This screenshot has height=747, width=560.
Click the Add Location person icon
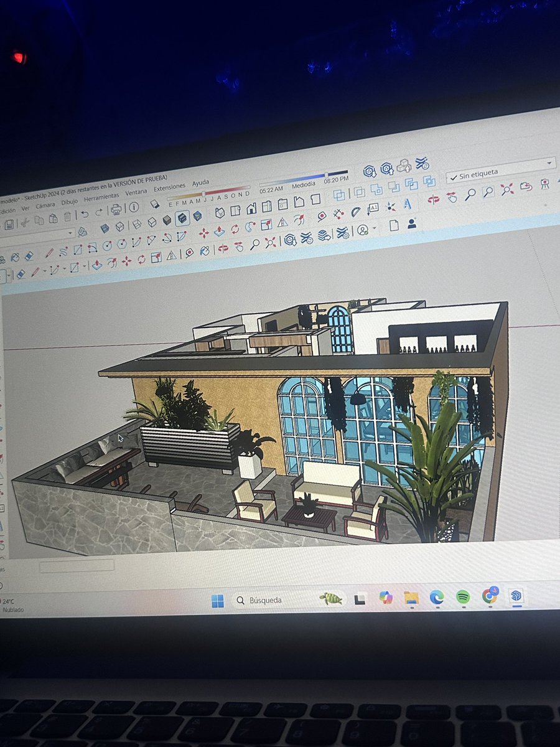click(x=412, y=223)
